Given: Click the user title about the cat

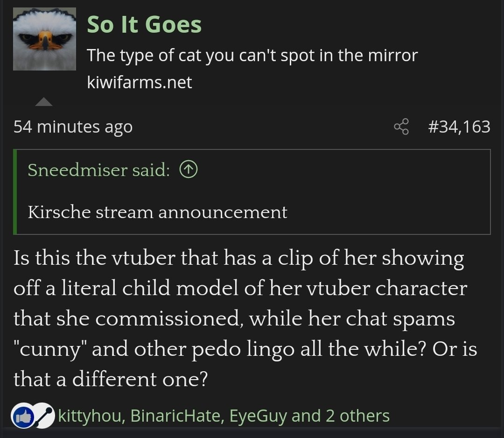Looking at the screenshot, I should pos(252,56).
